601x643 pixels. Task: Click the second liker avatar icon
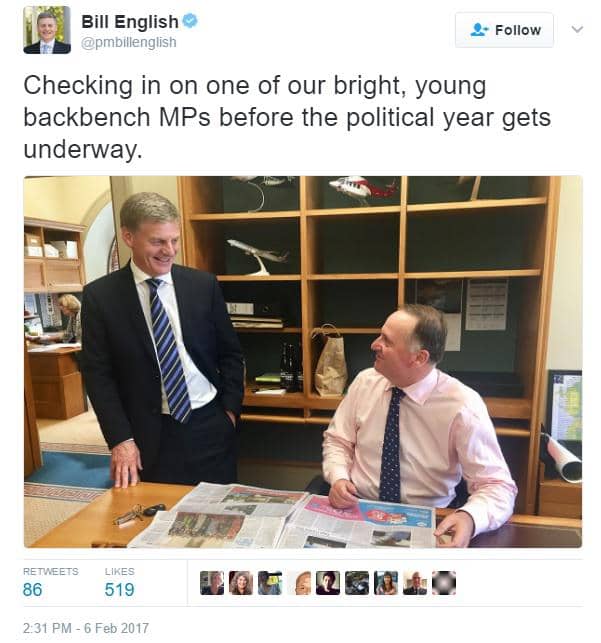click(x=241, y=583)
